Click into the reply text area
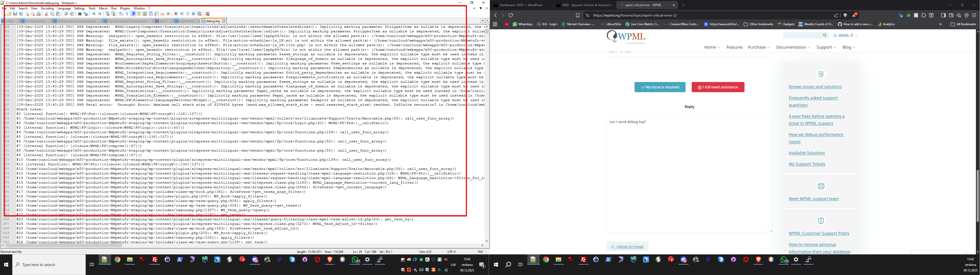The image size is (980, 275). (689, 175)
